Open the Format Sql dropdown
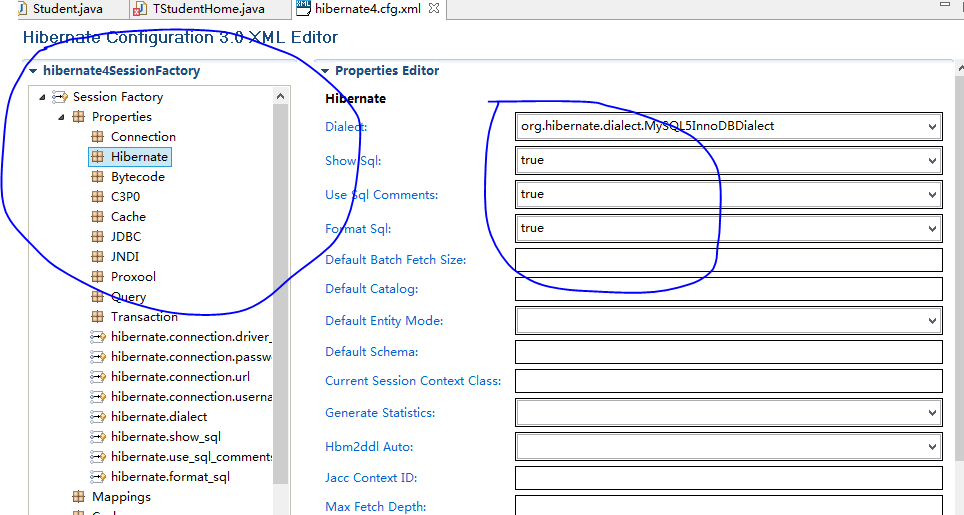Image resolution: width=964 pixels, height=515 pixels. (x=932, y=229)
